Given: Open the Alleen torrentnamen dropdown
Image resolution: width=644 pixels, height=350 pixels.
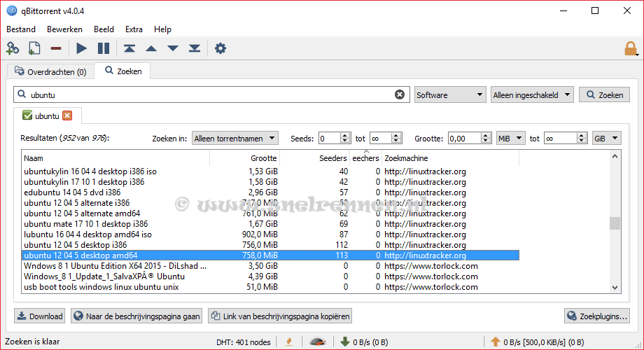Looking at the screenshot, I should [235, 139].
